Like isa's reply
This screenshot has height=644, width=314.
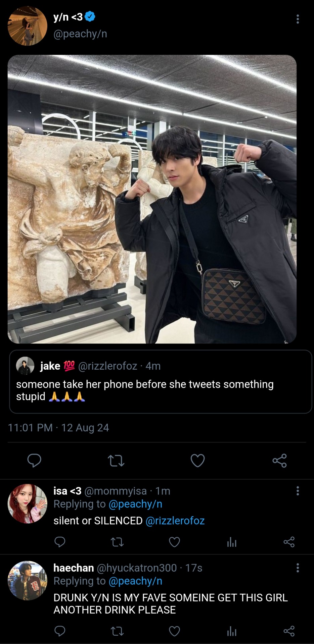pyautogui.click(x=174, y=542)
